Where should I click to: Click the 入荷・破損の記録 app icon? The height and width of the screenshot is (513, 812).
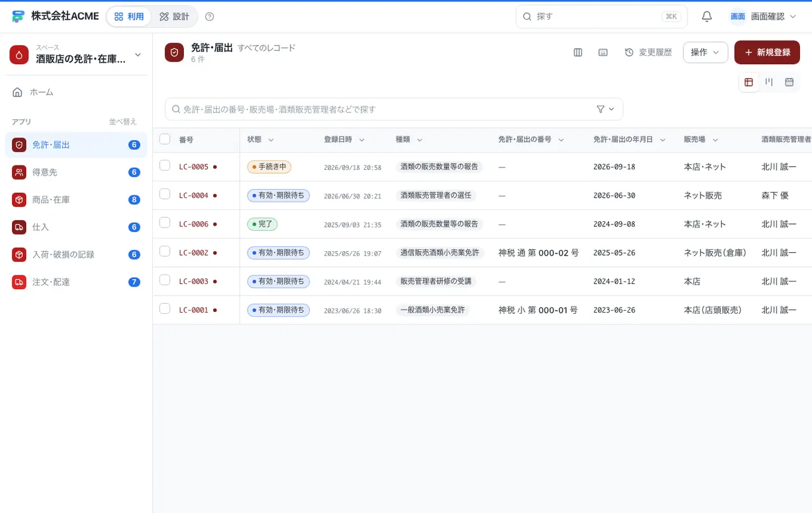pyautogui.click(x=19, y=254)
